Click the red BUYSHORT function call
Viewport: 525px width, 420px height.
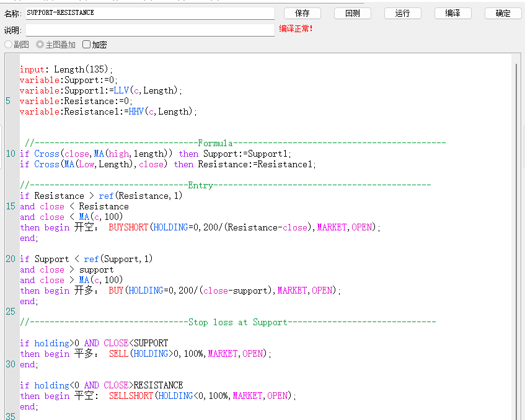(128, 227)
